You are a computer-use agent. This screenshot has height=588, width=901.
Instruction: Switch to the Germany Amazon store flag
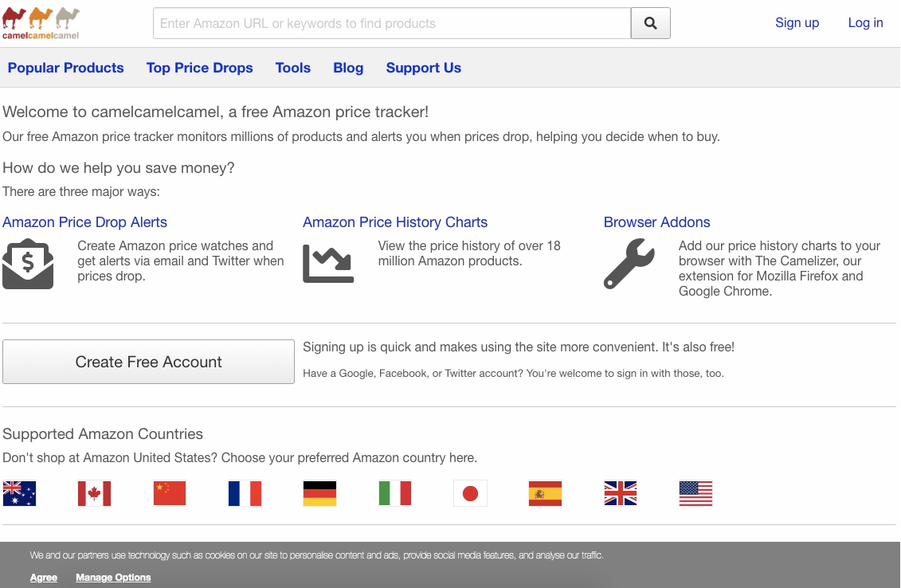coord(319,493)
